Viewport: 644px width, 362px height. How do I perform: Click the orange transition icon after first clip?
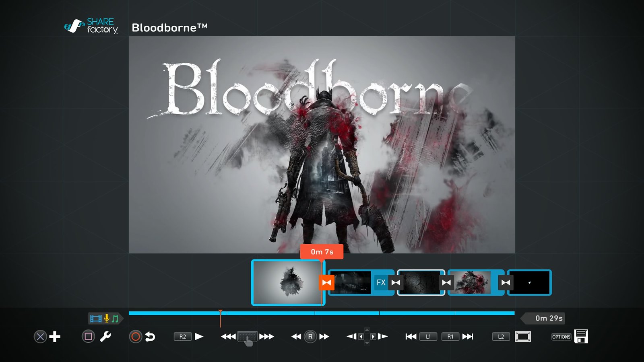(x=326, y=282)
